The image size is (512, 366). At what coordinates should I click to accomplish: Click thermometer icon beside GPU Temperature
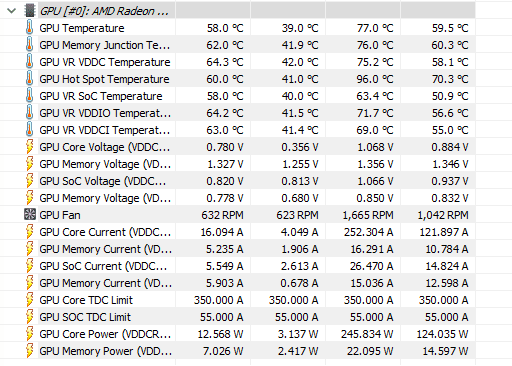(29, 28)
